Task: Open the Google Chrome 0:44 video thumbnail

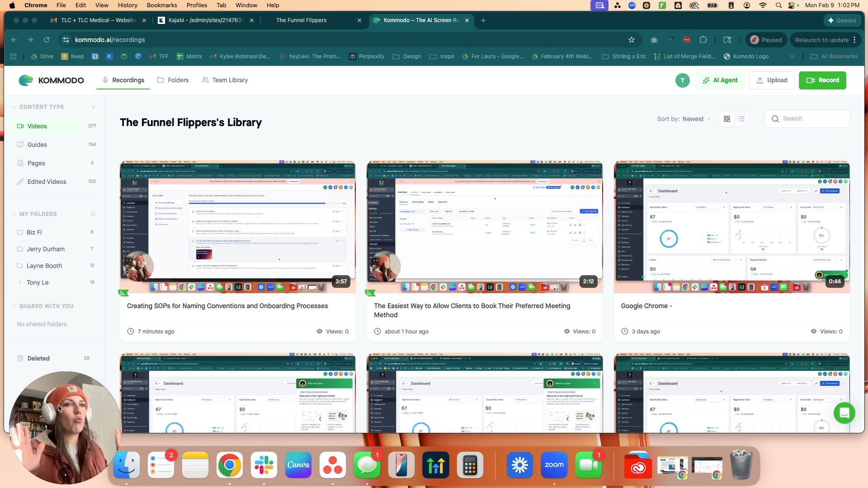Action: pyautogui.click(x=731, y=227)
